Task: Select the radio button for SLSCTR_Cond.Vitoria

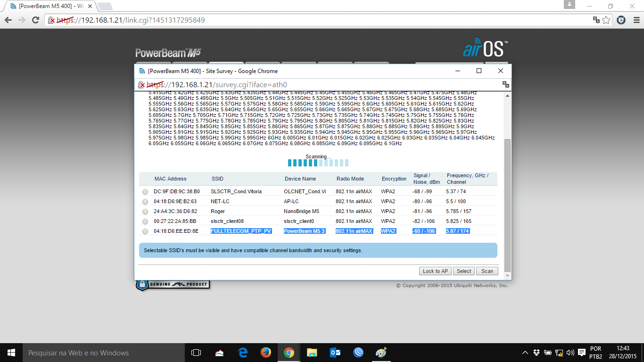Action: 145,192
